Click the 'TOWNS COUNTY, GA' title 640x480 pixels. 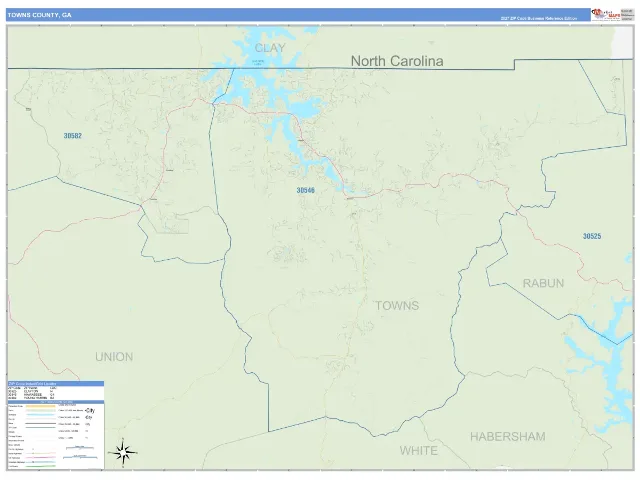tap(39, 15)
